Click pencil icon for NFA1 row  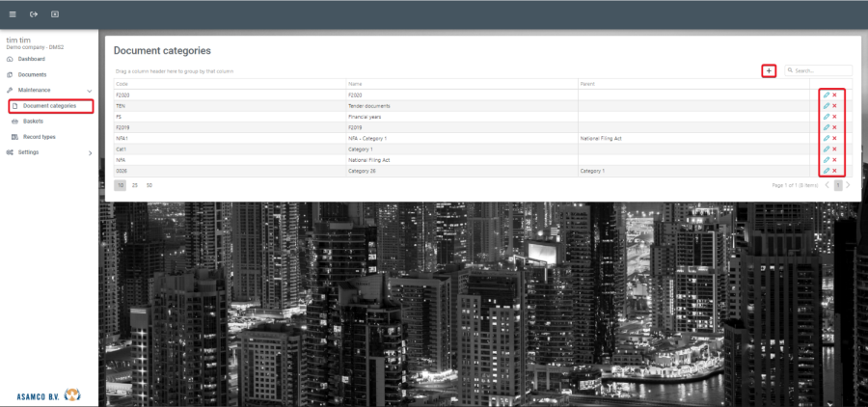pyautogui.click(x=827, y=139)
